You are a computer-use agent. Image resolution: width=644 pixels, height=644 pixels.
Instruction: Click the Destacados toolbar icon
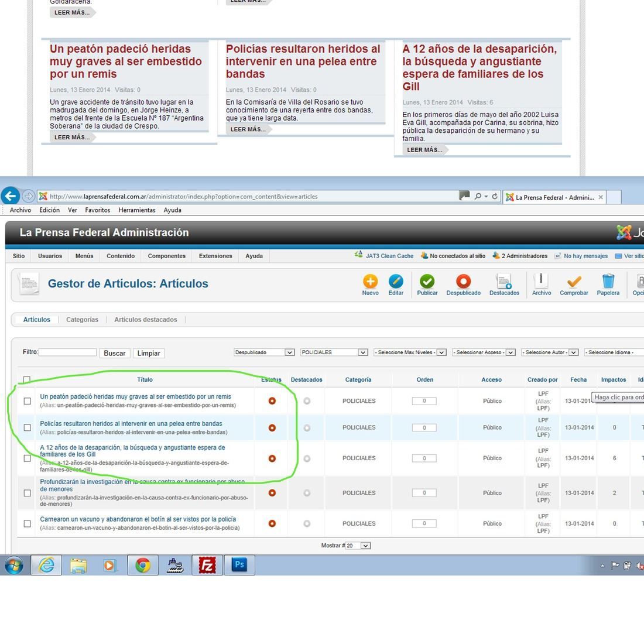(504, 282)
